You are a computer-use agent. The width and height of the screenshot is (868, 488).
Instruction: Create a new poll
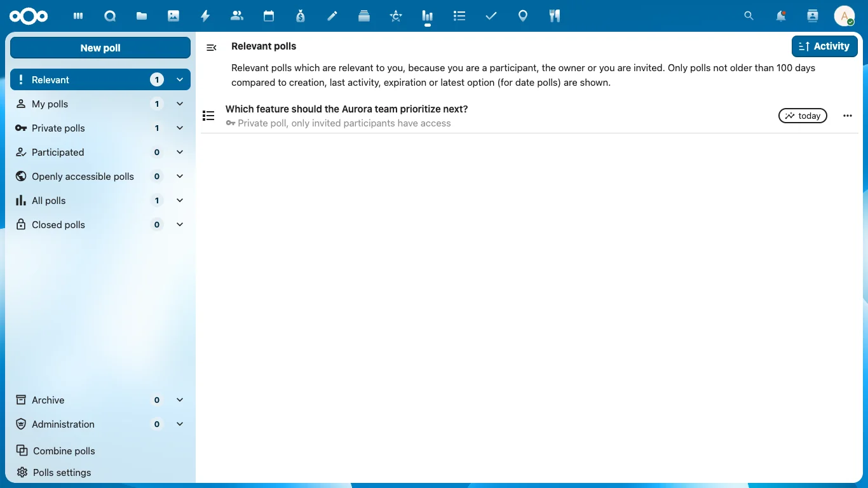click(x=100, y=48)
